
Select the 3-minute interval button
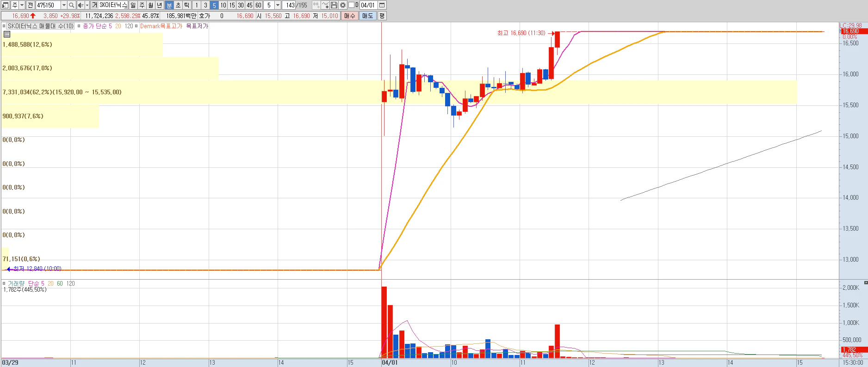click(205, 5)
